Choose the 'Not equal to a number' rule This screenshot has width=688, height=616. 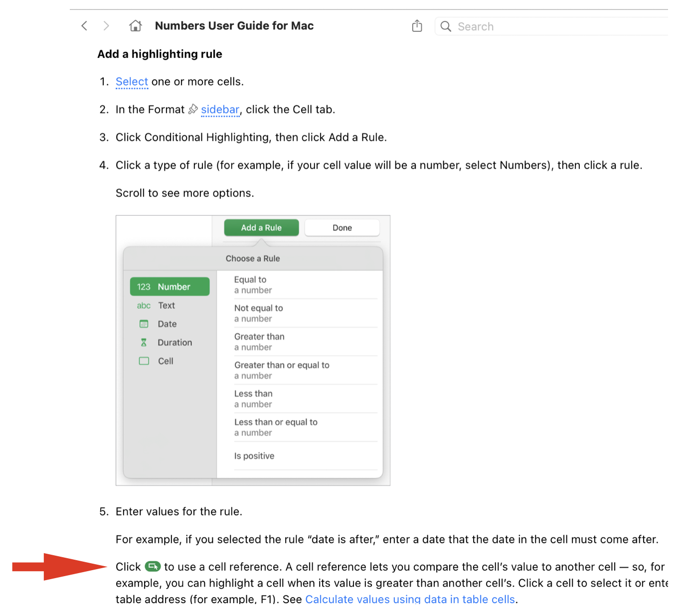coord(300,313)
